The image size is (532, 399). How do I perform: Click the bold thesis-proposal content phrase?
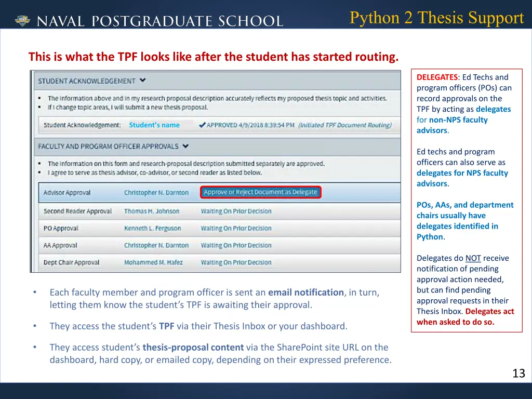click(x=193, y=347)
